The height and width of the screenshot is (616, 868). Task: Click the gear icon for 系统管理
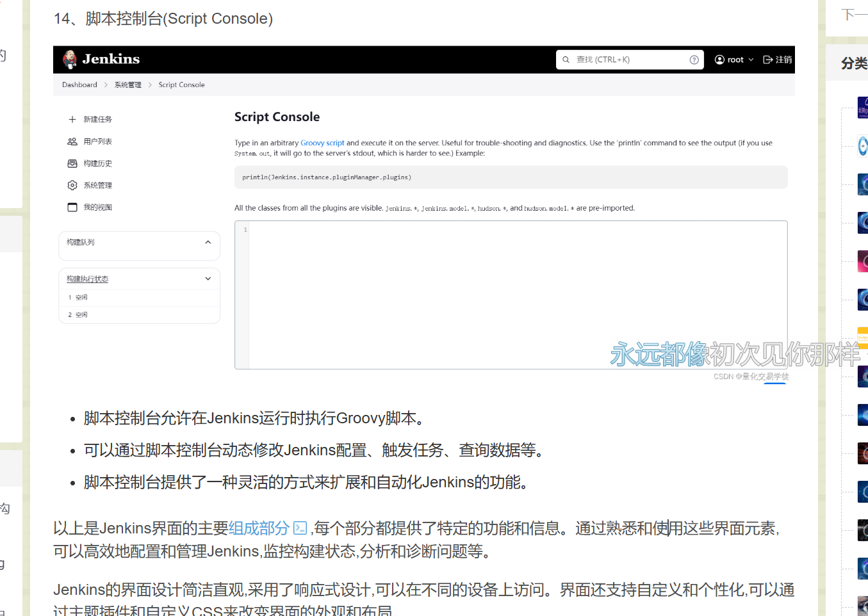[72, 185]
